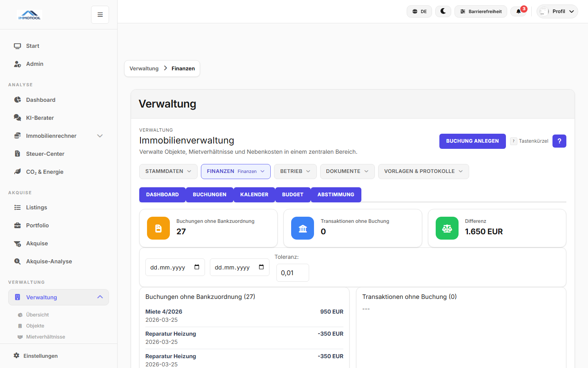Open the DE language selector
588x368 pixels.
click(x=419, y=11)
